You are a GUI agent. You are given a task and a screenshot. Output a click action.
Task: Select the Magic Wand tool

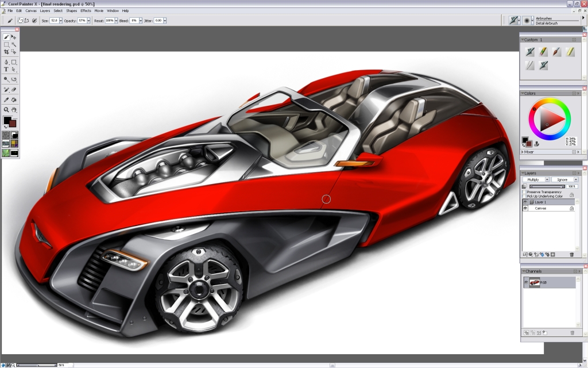point(14,45)
